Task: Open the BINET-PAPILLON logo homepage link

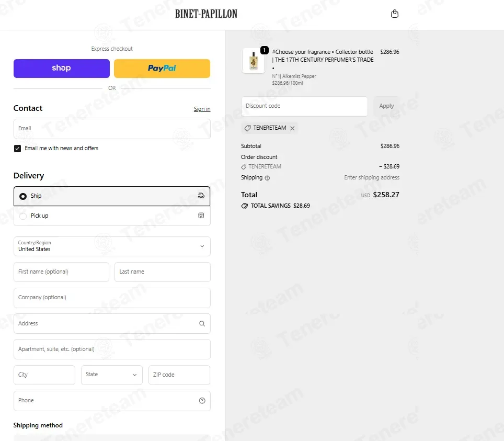Action: (x=206, y=14)
